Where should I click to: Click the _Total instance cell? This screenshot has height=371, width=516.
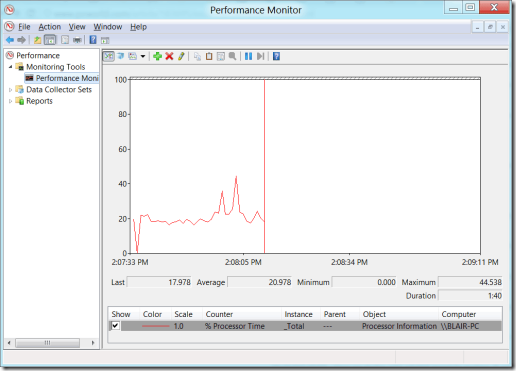point(294,326)
